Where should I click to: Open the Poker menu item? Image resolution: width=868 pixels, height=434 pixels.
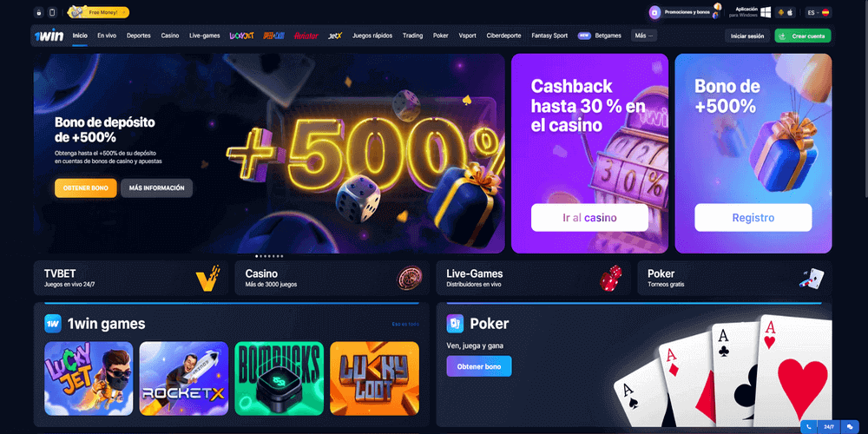point(441,36)
